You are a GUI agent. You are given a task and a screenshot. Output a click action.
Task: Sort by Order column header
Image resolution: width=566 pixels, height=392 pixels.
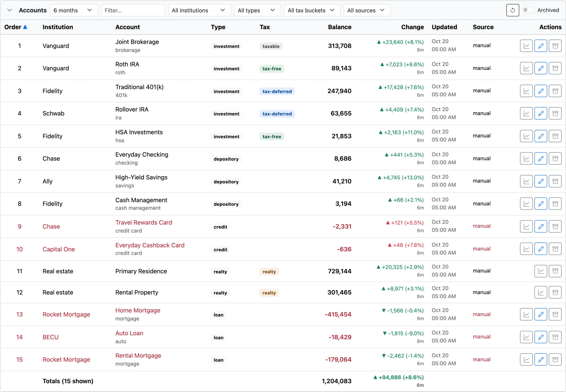click(16, 27)
